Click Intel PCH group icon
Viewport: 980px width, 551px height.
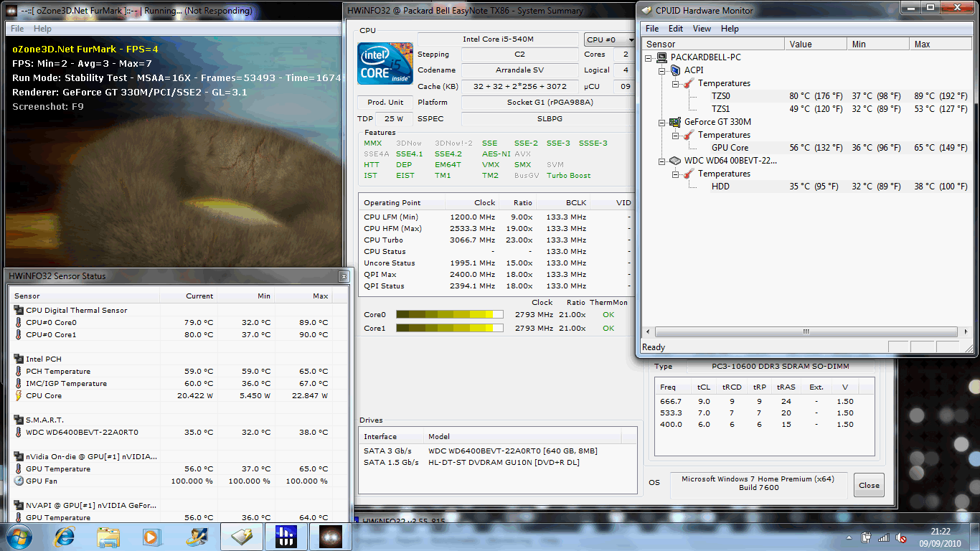tap(19, 359)
